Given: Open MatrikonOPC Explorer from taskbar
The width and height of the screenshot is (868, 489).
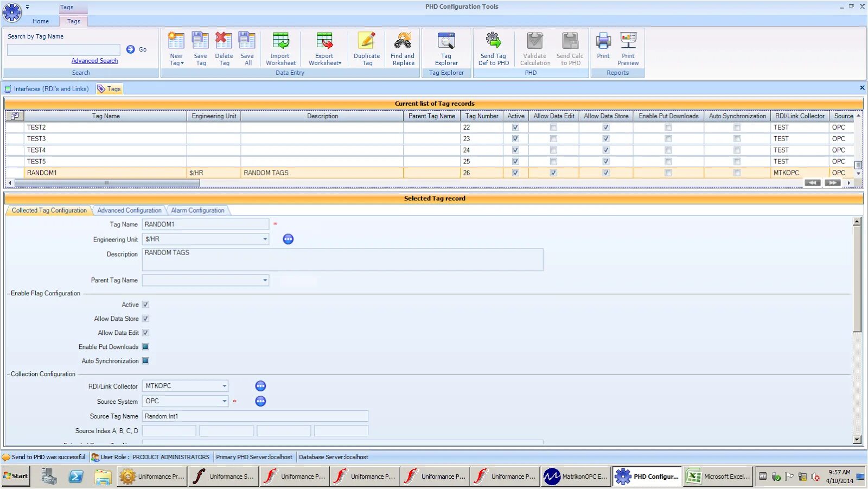Looking at the screenshot, I should click(576, 477).
